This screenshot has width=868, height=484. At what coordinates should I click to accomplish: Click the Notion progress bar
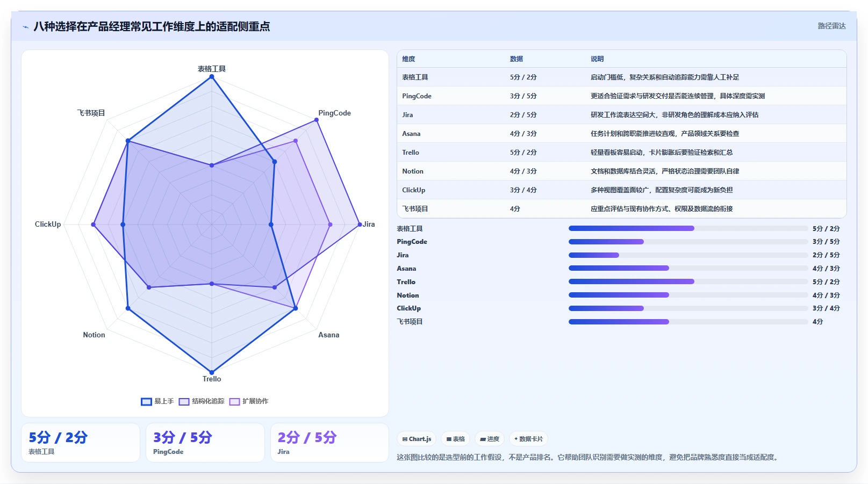coord(688,295)
